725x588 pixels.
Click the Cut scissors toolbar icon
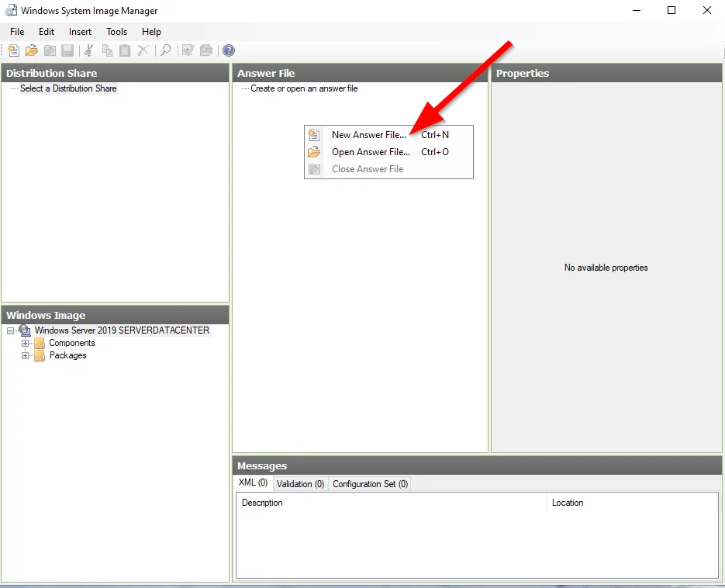[88, 50]
